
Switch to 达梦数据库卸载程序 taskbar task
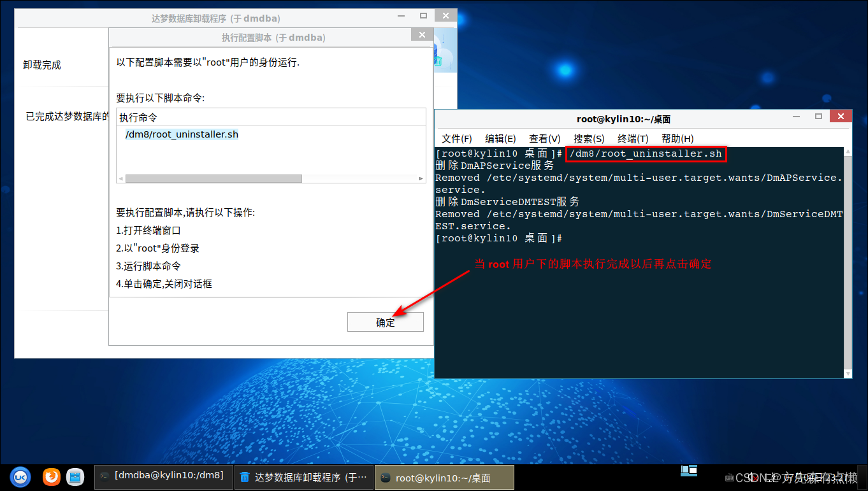click(x=303, y=477)
